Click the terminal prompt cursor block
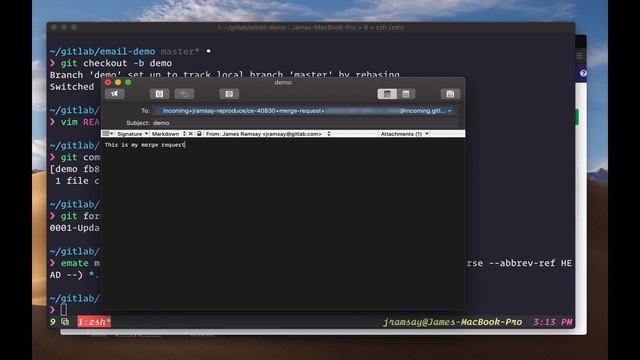The width and height of the screenshot is (640, 360). coord(64,310)
